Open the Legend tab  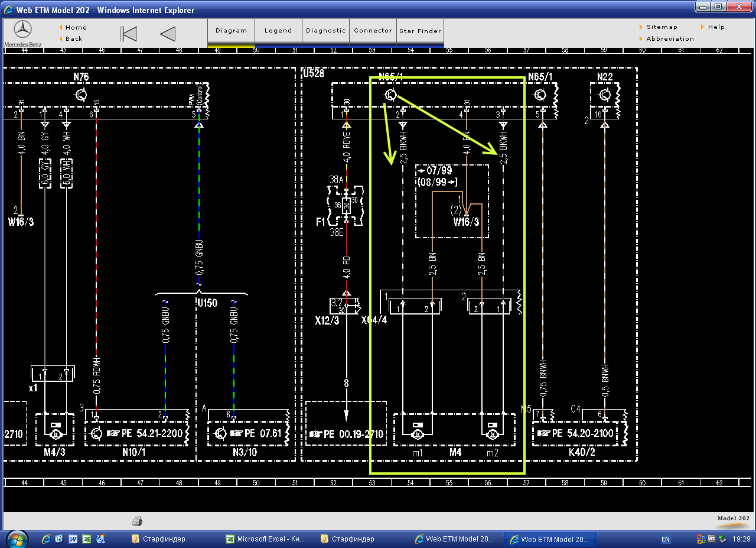click(x=278, y=31)
